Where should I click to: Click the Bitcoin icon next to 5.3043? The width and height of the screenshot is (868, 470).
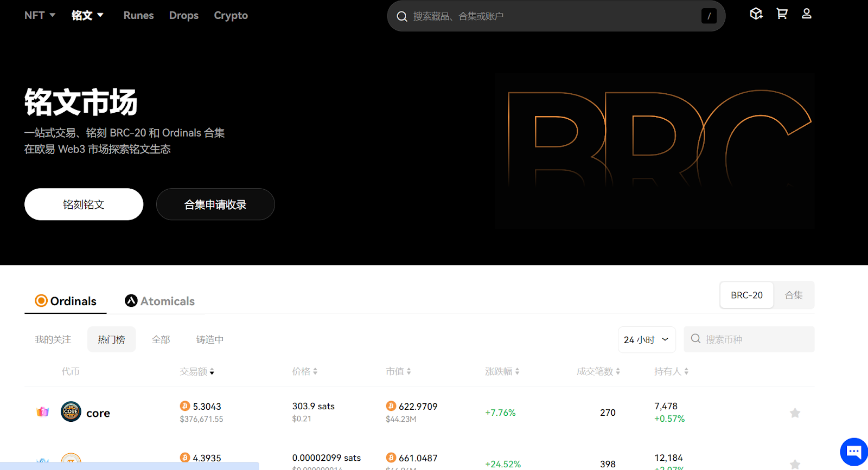(x=185, y=406)
